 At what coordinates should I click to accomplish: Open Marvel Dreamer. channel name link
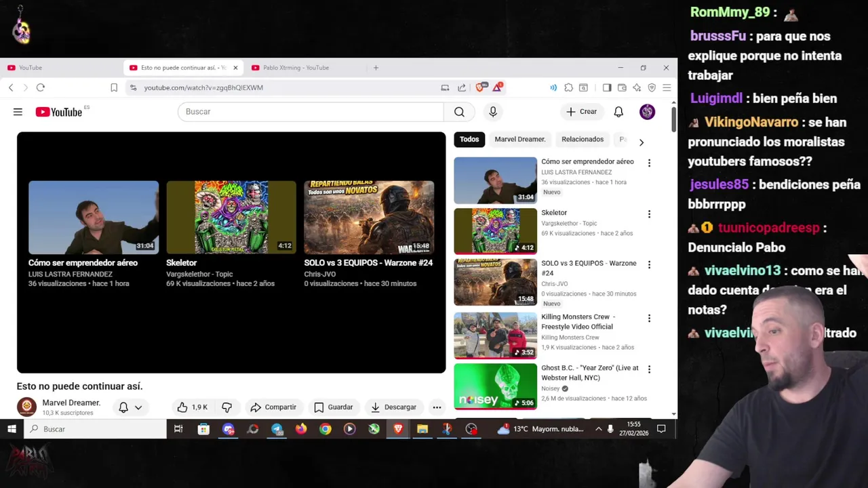click(x=71, y=403)
